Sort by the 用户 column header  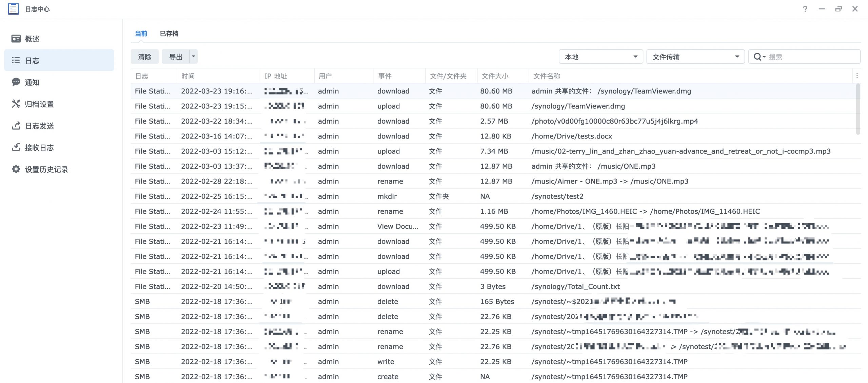[344, 76]
